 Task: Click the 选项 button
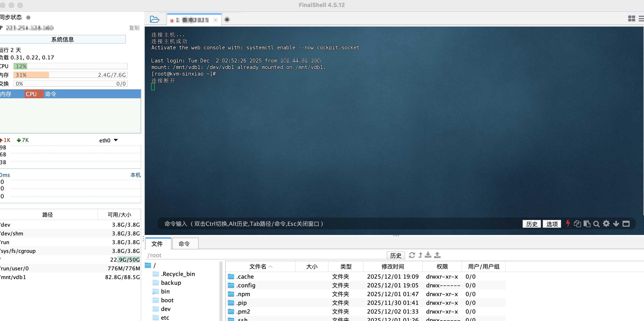(552, 224)
